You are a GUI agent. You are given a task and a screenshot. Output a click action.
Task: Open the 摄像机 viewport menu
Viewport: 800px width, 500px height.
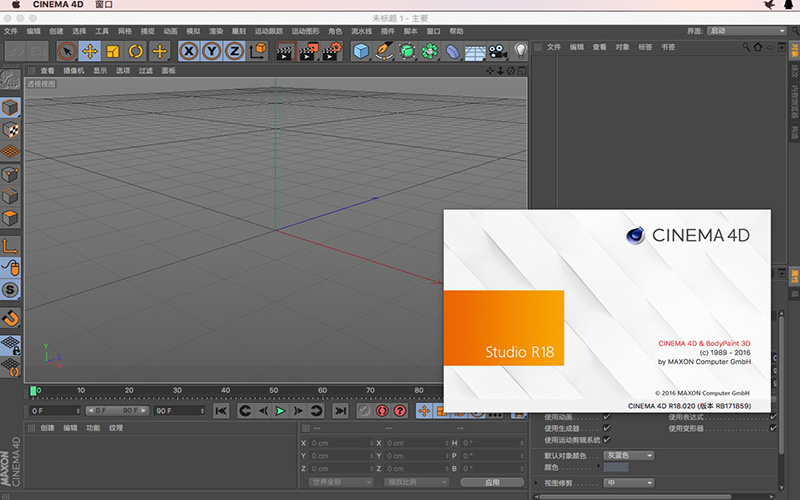[74, 71]
